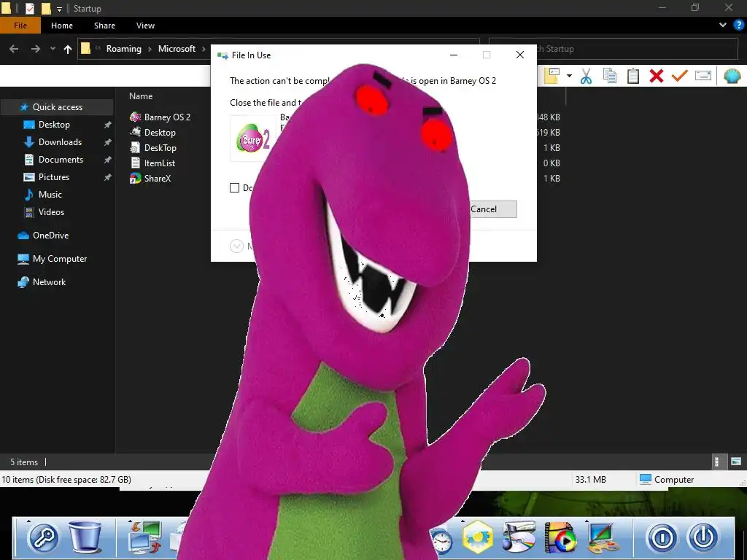Open the Home ribbon tab
The width and height of the screenshot is (747, 560).
(62, 26)
